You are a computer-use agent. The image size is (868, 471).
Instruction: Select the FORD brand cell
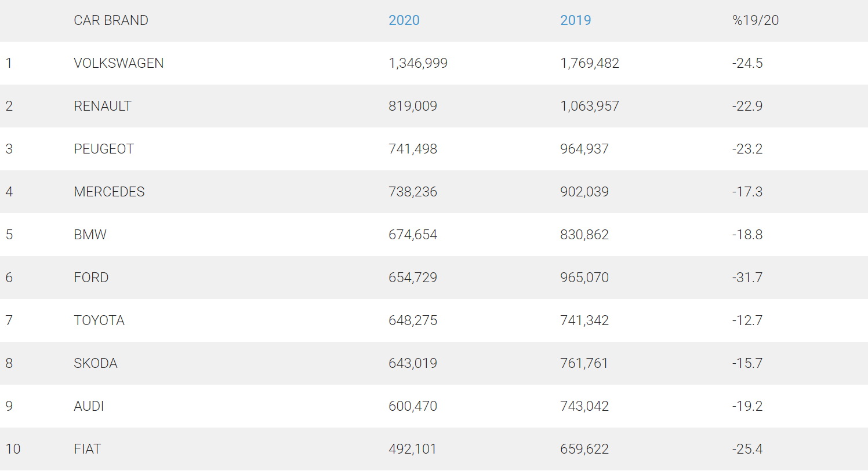91,278
